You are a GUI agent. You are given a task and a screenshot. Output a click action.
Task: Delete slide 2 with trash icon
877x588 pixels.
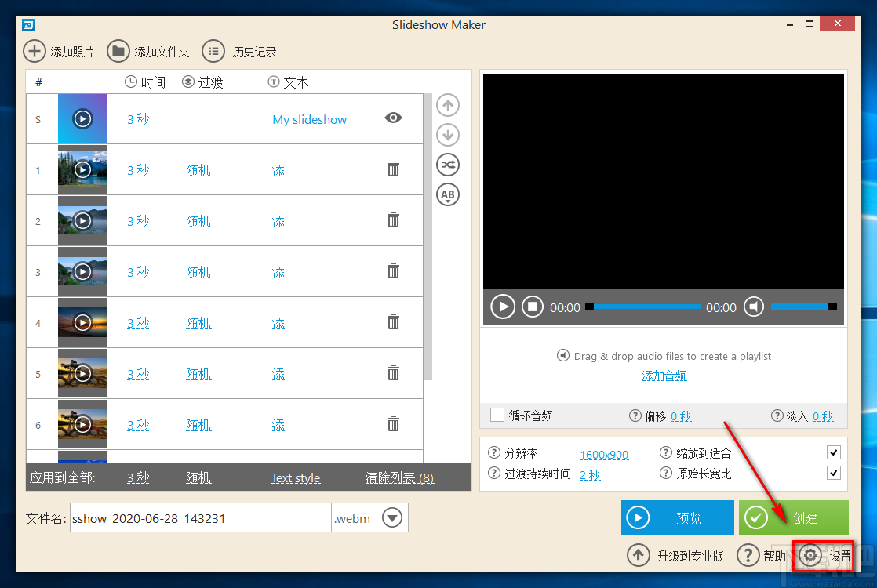pyautogui.click(x=393, y=220)
